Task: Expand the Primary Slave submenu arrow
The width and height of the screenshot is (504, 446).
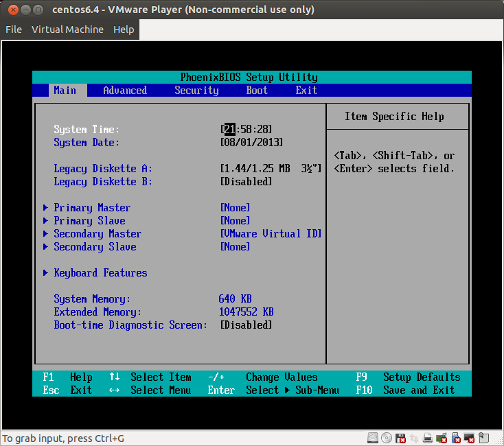Action: point(45,220)
